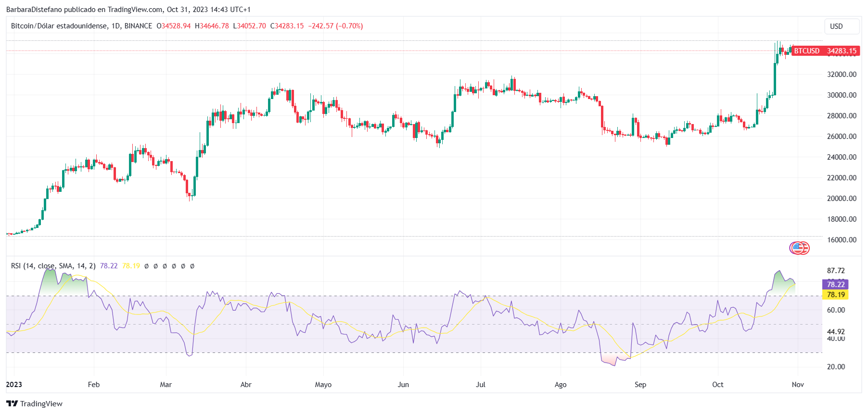Click the closing price C34283.15 value
This screenshot has height=414, width=868.
287,26
